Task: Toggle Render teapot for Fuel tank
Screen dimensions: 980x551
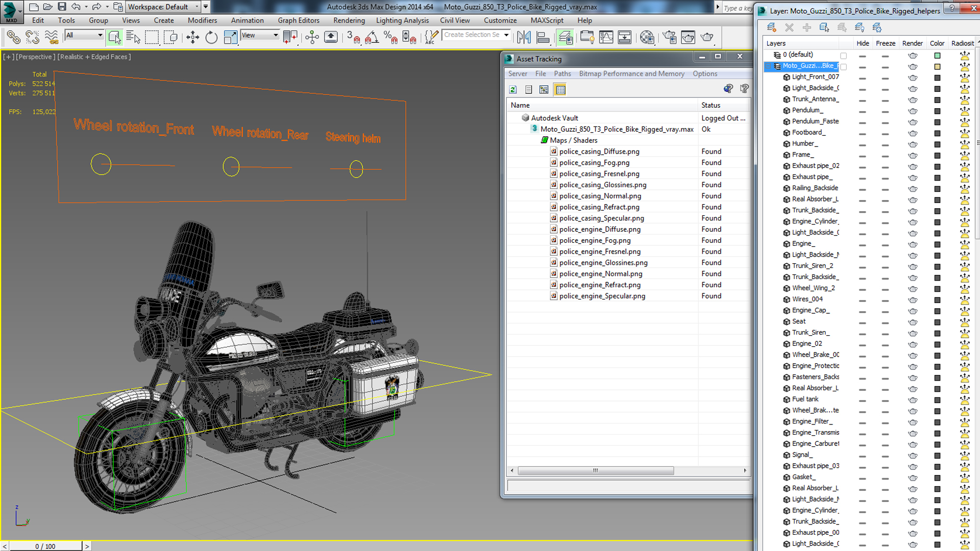Action: [x=913, y=400]
